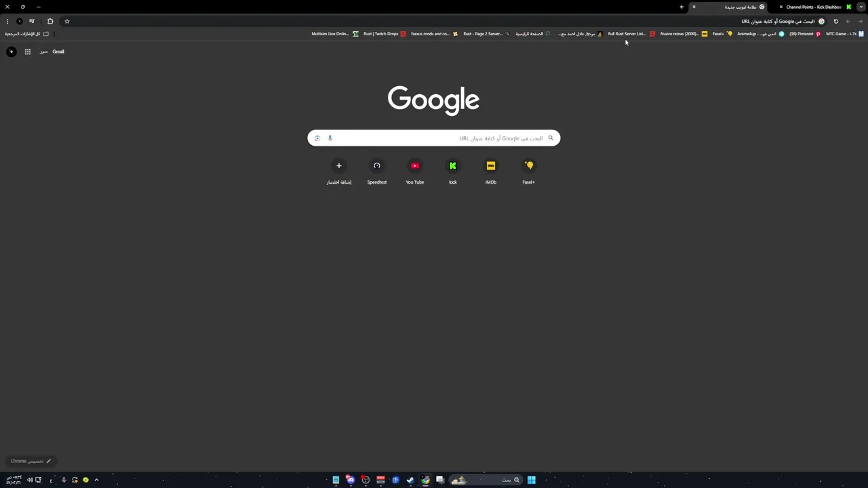
Task: Open the Fasel+ shortcut tile
Action: (x=529, y=171)
